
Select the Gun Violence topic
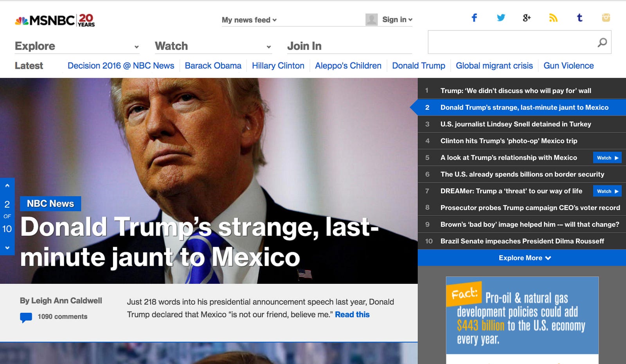click(568, 66)
